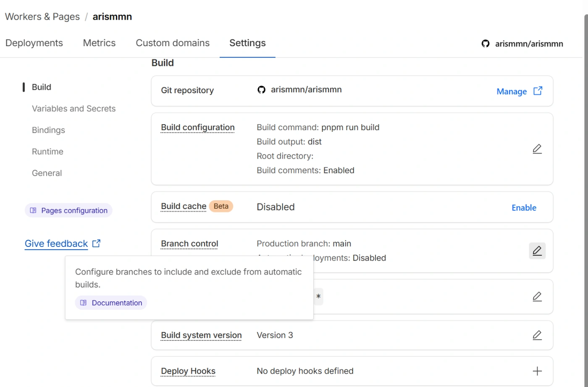This screenshot has height=387, width=588.
Task: Click the pencil icon below Branch control
Action: click(x=537, y=297)
